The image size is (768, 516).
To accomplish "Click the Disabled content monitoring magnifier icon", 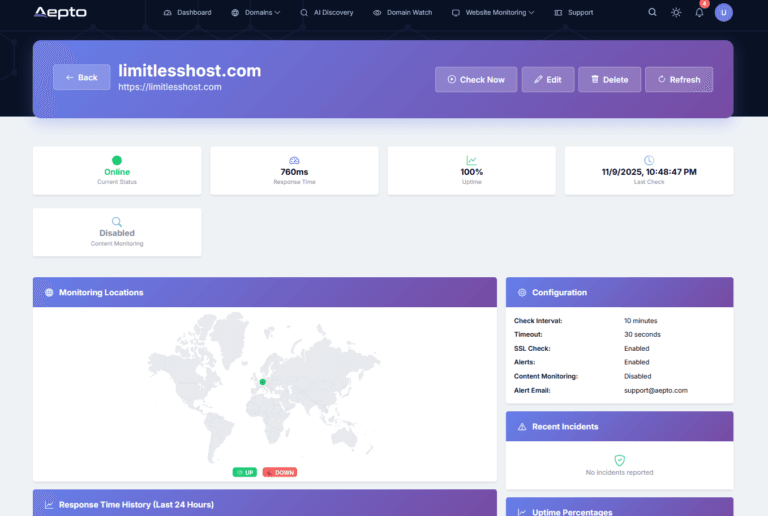I will 117,222.
